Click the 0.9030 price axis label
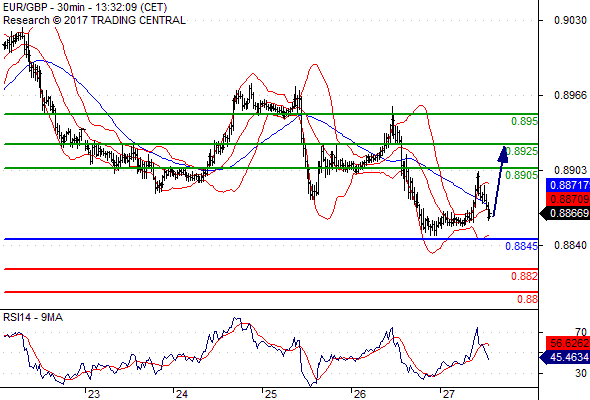 (x=571, y=20)
